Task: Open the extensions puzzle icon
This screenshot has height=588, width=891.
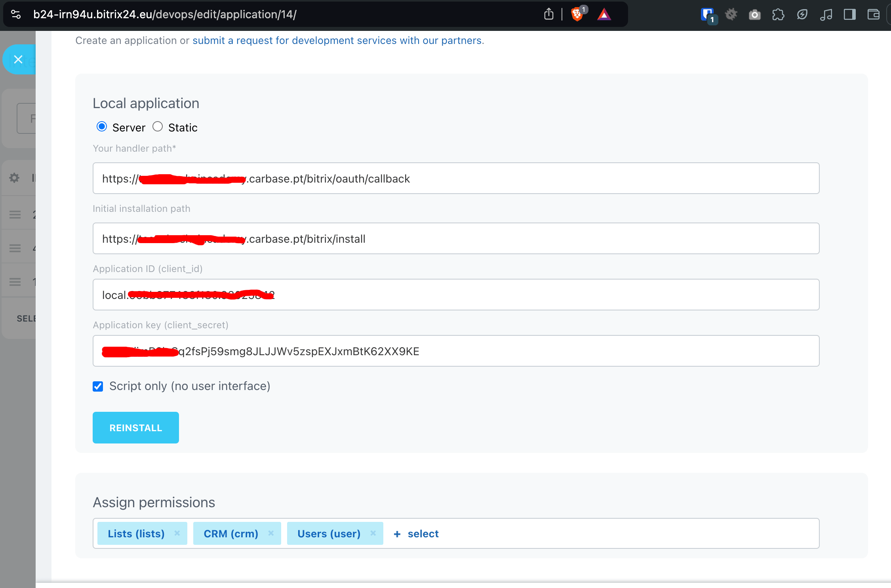Action: click(x=778, y=15)
